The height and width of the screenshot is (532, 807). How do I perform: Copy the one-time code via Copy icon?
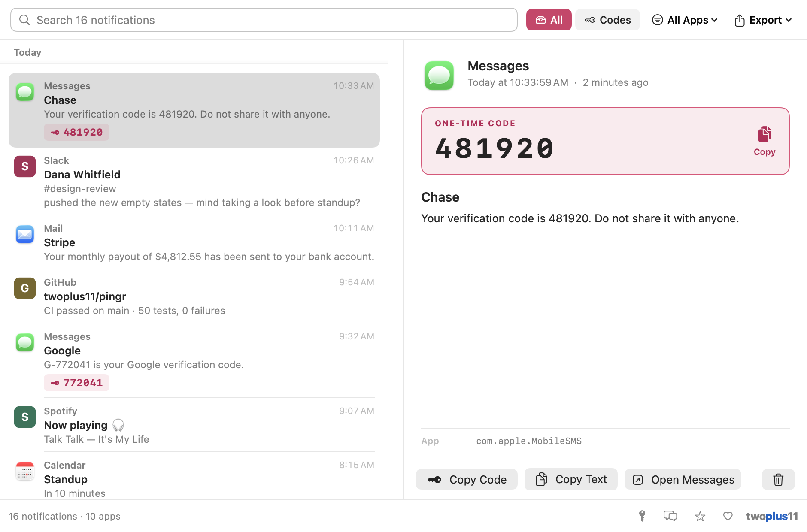[765, 141]
